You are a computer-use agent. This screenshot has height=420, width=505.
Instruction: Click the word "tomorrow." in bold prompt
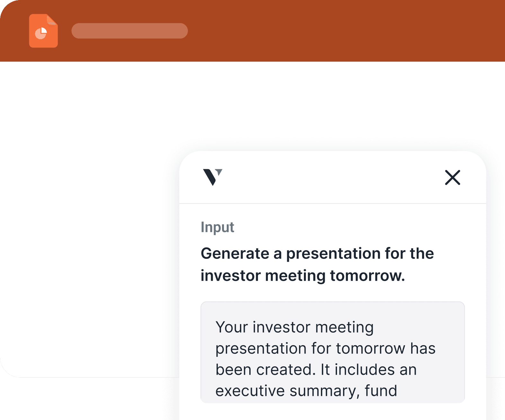pyautogui.click(x=368, y=276)
